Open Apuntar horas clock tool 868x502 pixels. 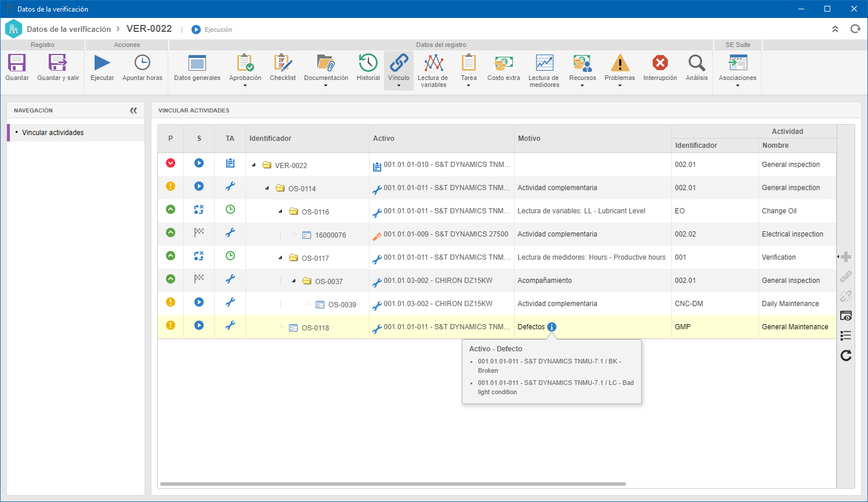(142, 67)
